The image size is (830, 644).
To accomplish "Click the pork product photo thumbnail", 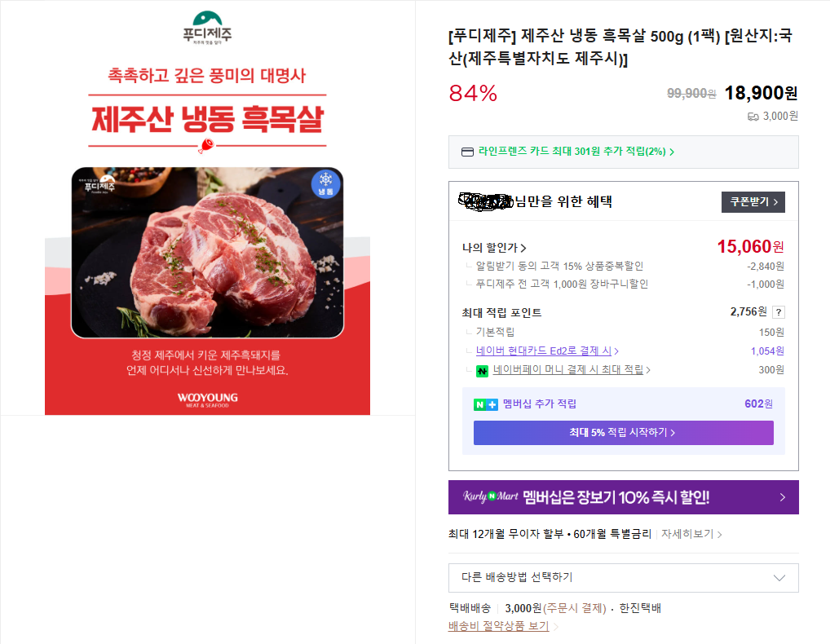I will click(x=207, y=253).
